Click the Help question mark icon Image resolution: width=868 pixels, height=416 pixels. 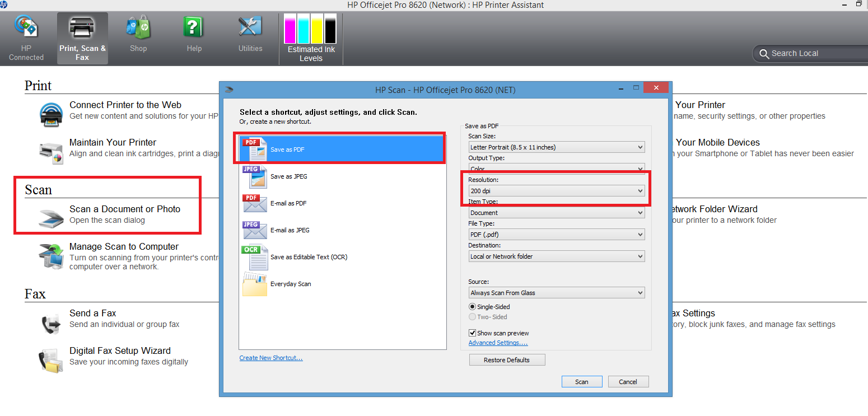tap(194, 27)
